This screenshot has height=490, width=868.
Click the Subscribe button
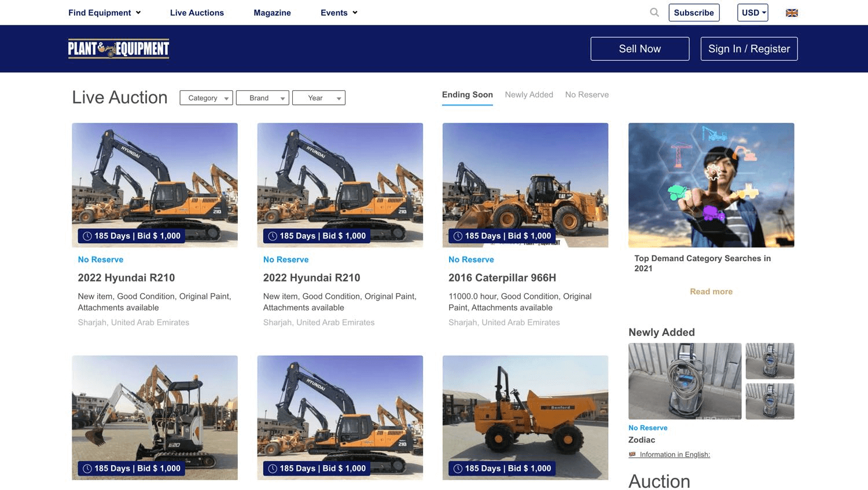(694, 13)
